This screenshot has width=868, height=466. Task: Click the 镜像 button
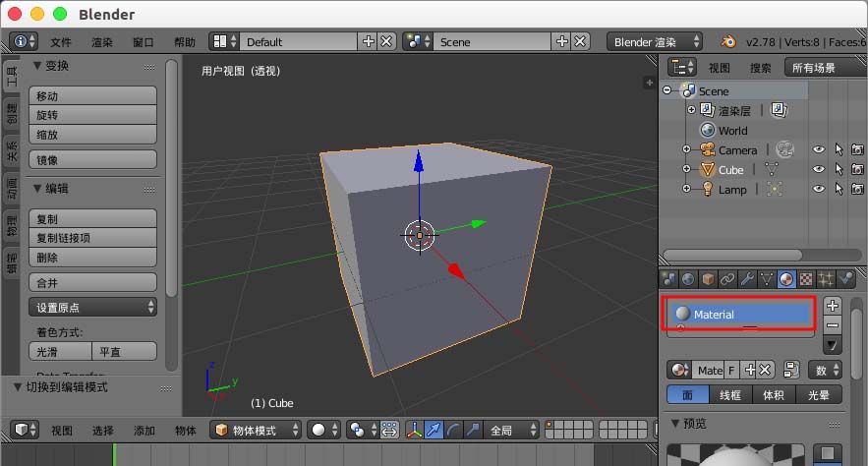(93, 160)
